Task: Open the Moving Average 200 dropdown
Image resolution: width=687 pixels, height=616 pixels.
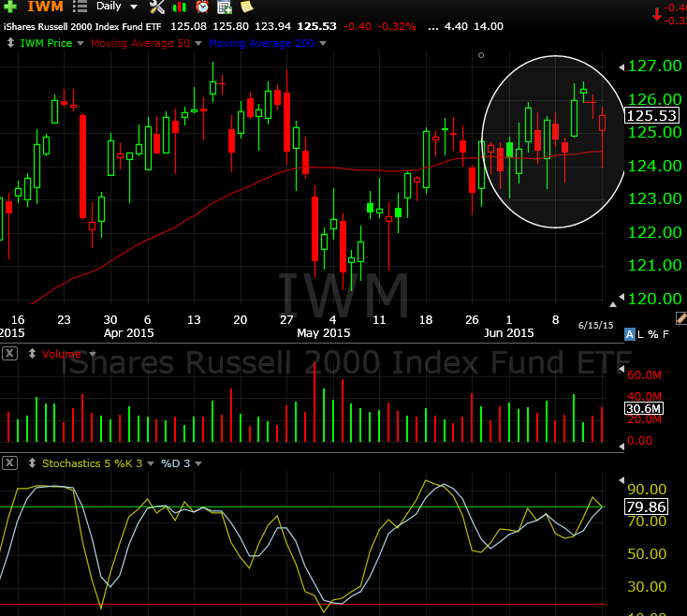Action: pyautogui.click(x=323, y=43)
